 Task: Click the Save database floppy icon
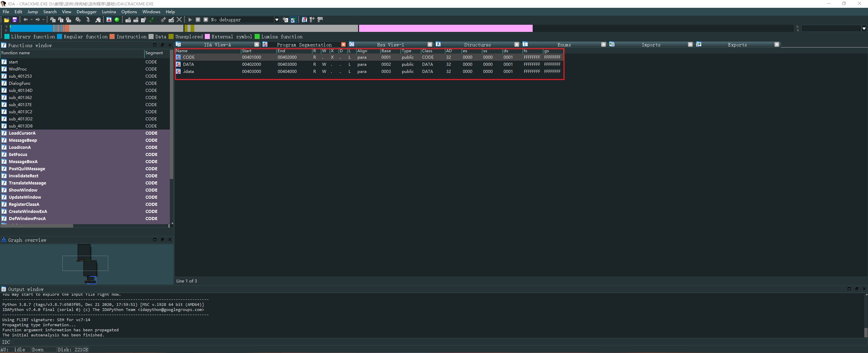(15, 20)
